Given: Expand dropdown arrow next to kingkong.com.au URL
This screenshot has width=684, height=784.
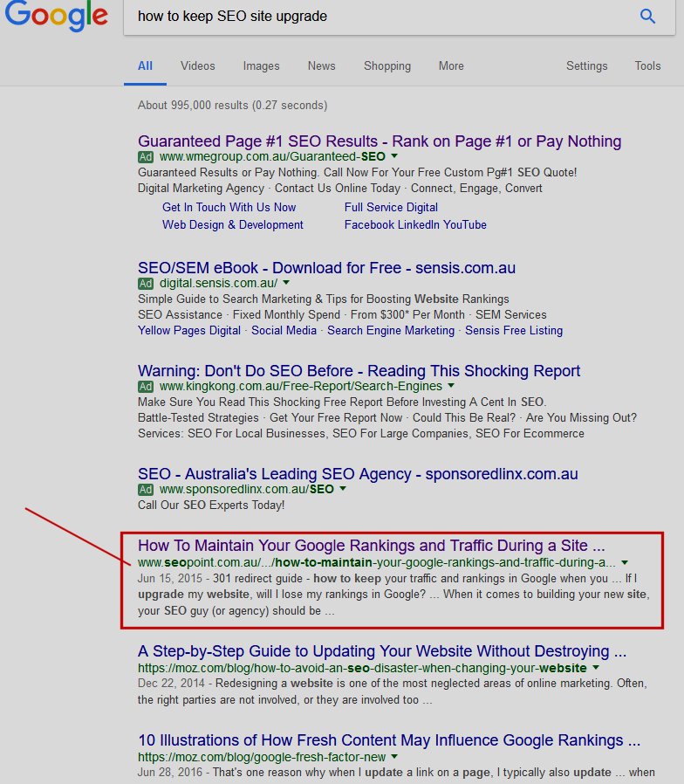Looking at the screenshot, I should pos(451,386).
